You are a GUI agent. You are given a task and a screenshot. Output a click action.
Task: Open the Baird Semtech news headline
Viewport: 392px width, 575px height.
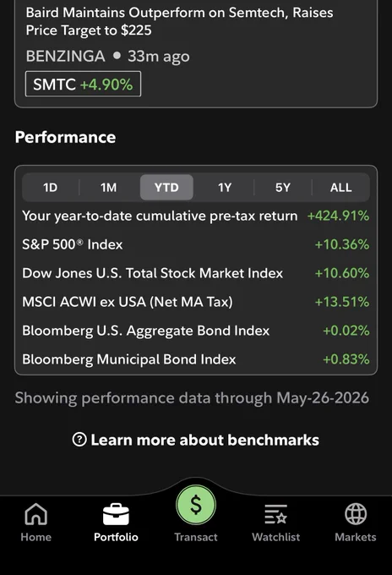tap(179, 21)
